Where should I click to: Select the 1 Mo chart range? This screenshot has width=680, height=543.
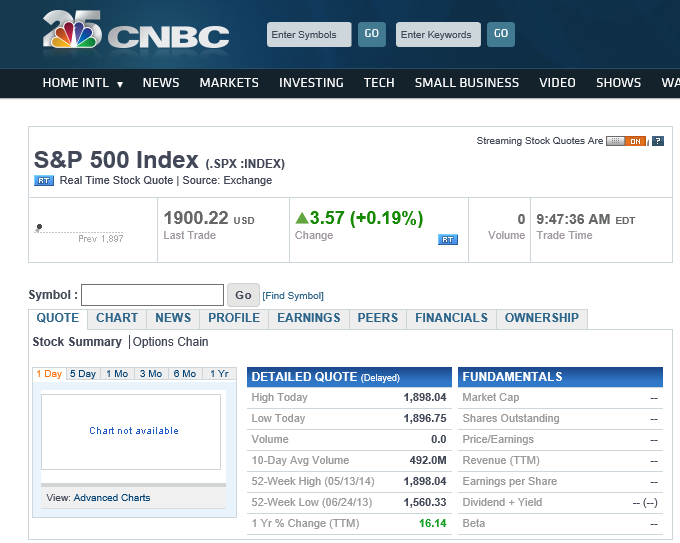(x=117, y=374)
